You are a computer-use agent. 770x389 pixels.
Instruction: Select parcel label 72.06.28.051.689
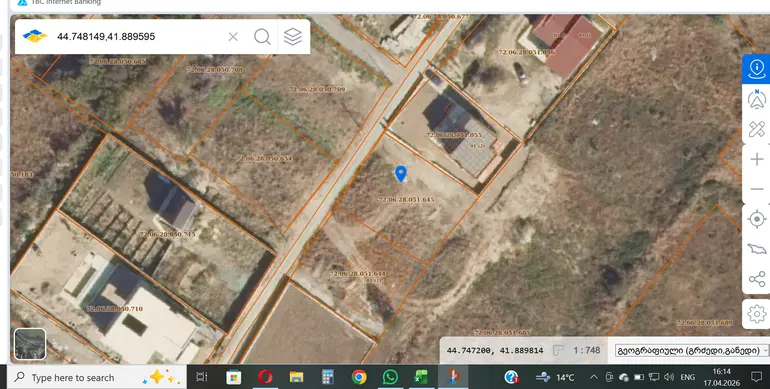(x=705, y=323)
